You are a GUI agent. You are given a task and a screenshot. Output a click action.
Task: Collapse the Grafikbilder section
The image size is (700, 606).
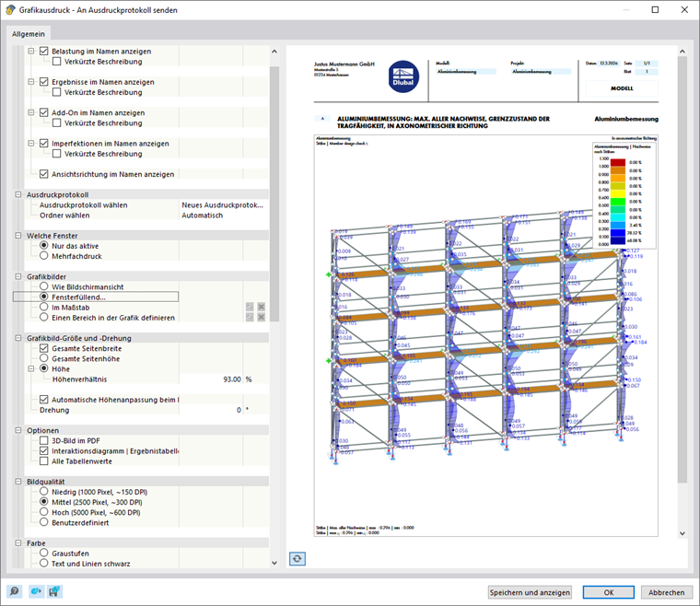(x=18, y=276)
